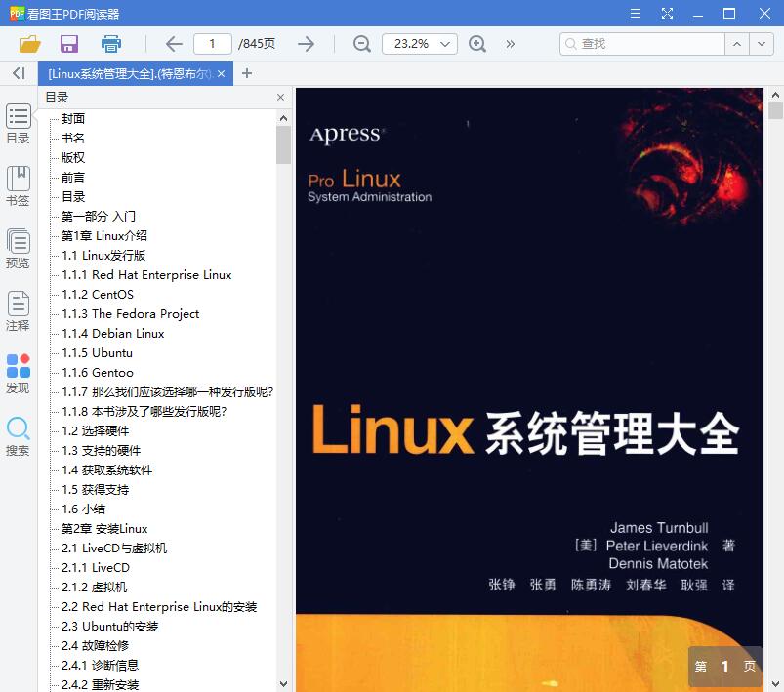Open 1.1.8 本书涉及了哪些发行版呢

pos(144,411)
